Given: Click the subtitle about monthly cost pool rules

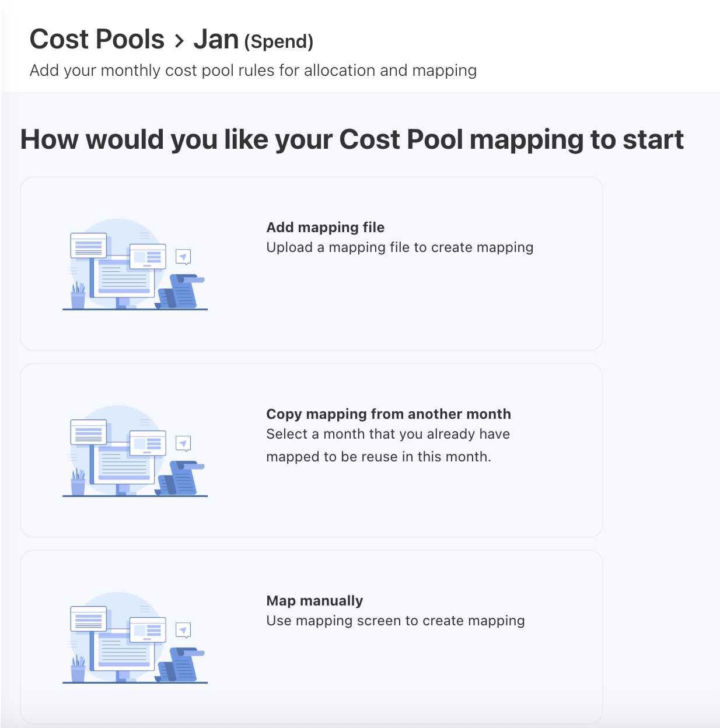Looking at the screenshot, I should tap(253, 70).
